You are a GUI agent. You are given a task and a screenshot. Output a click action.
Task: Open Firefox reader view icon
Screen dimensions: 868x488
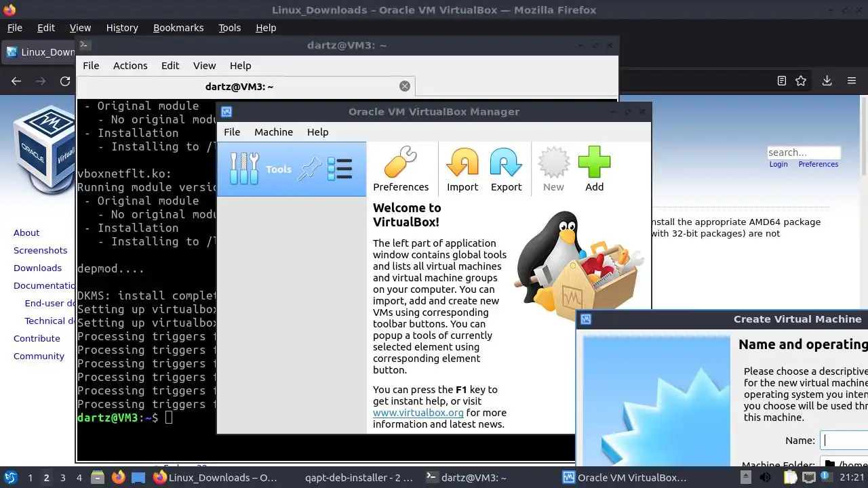click(x=782, y=81)
